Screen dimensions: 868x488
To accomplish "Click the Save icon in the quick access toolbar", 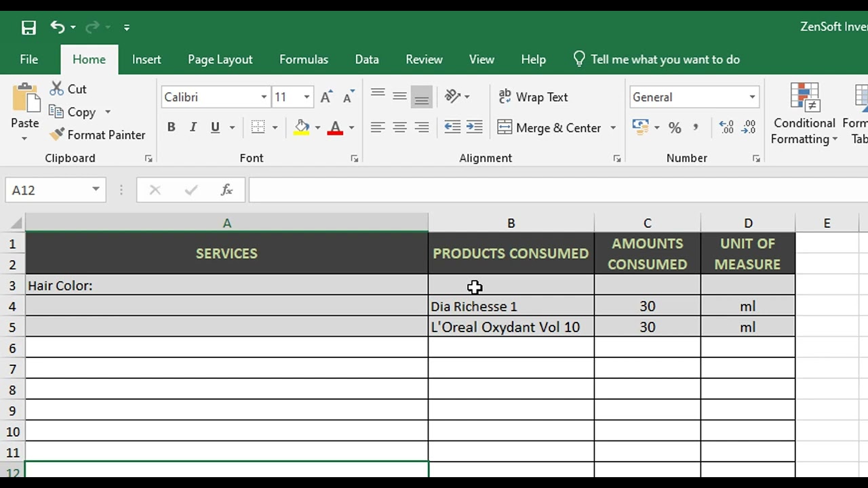I will point(28,27).
